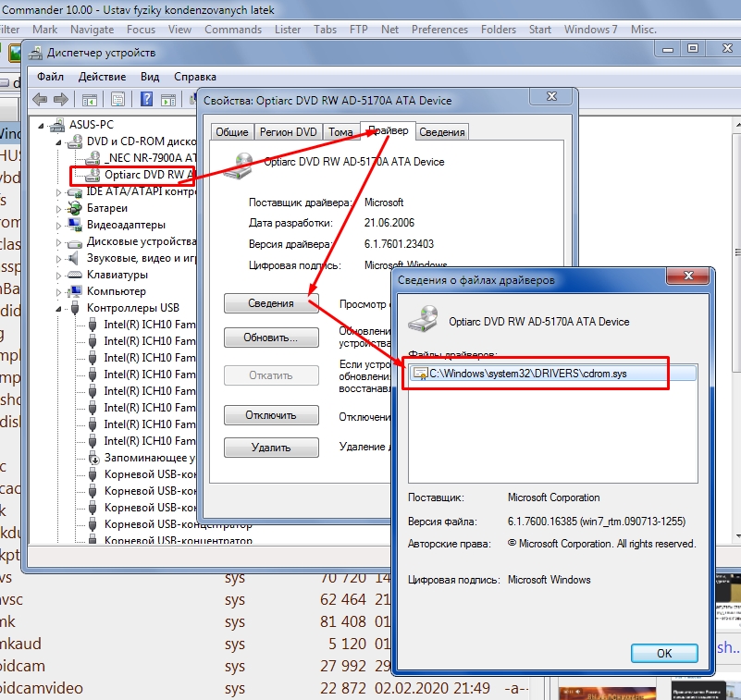Expand the Компьютер node

58,292
